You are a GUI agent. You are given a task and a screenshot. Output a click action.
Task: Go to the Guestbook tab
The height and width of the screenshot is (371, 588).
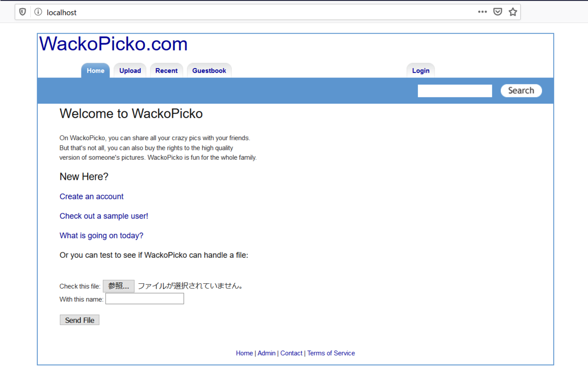(209, 71)
